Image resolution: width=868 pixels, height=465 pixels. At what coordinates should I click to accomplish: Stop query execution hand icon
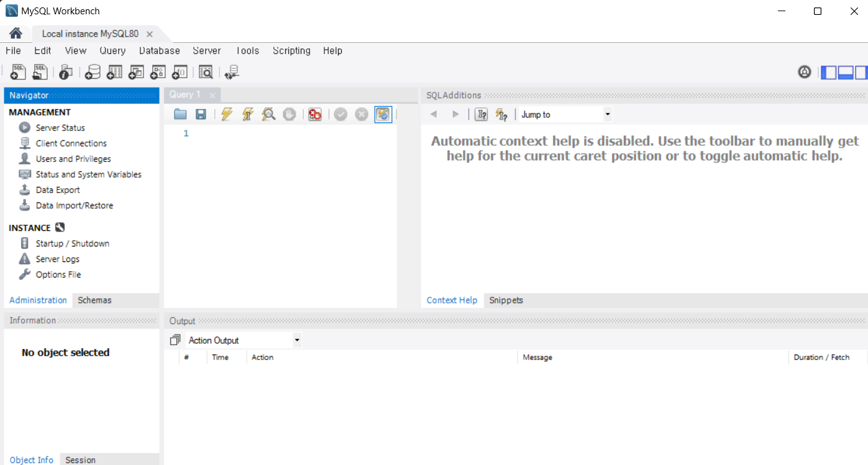pyautogui.click(x=289, y=114)
